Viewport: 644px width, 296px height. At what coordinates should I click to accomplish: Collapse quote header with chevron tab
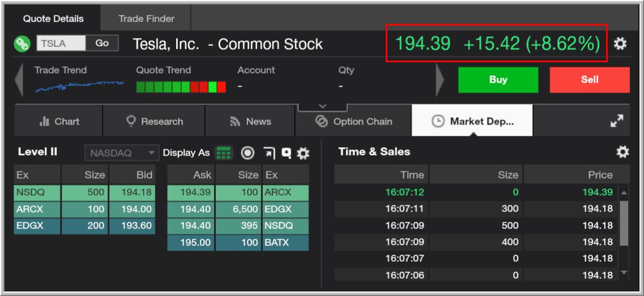click(x=323, y=107)
